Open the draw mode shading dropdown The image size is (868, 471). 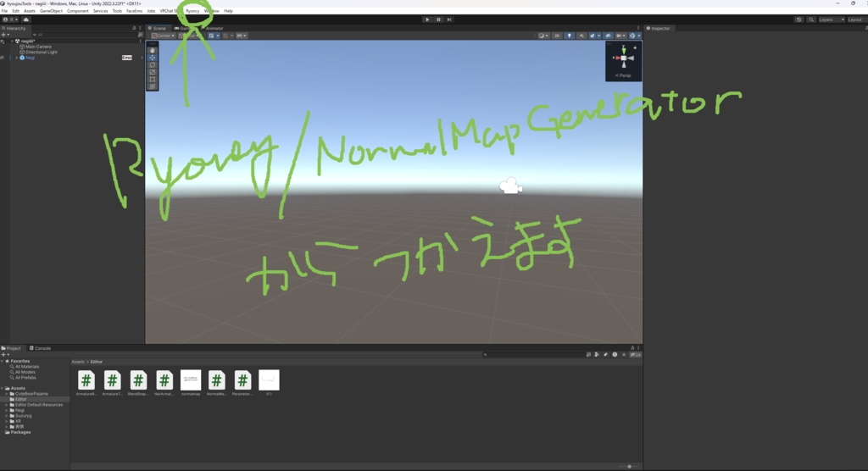click(x=542, y=36)
